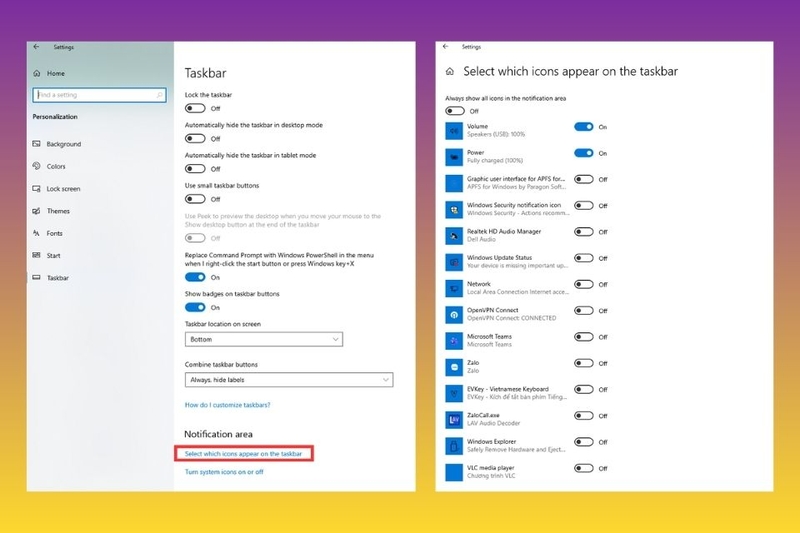Click Turn system icons on or off link

click(x=224, y=472)
